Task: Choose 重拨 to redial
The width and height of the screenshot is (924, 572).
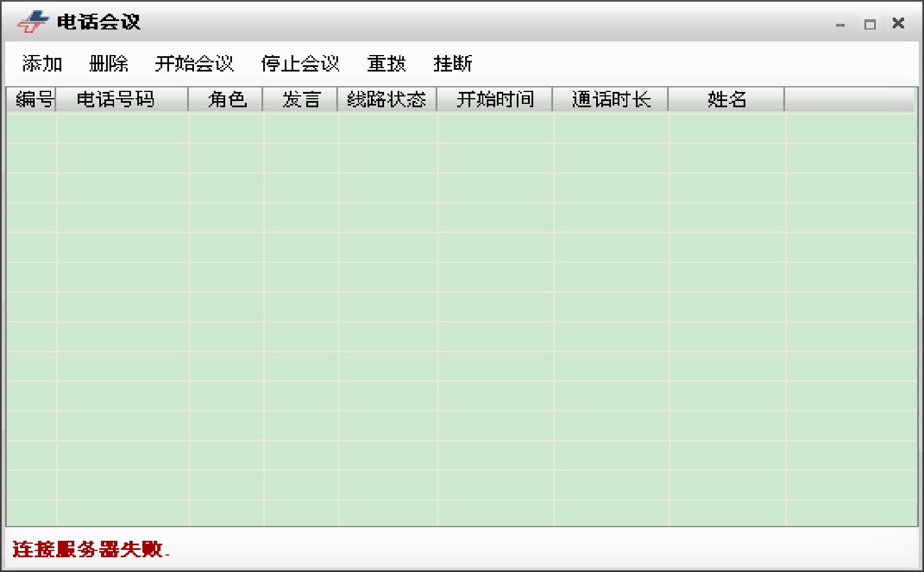Action: (x=386, y=64)
